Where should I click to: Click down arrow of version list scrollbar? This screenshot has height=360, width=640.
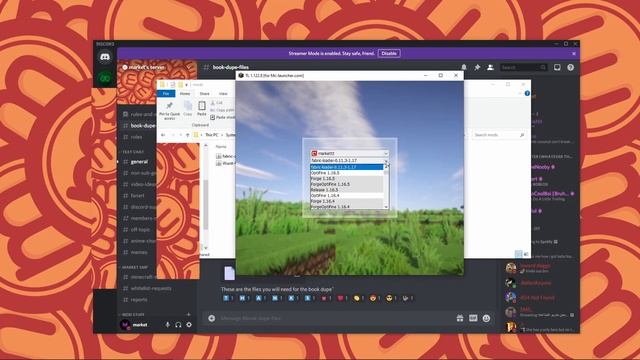[x=386, y=207]
